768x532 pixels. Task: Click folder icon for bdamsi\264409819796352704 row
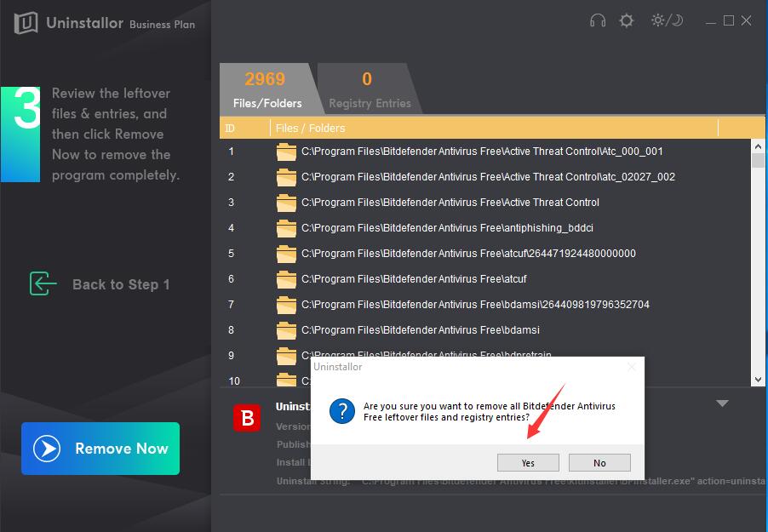(286, 305)
